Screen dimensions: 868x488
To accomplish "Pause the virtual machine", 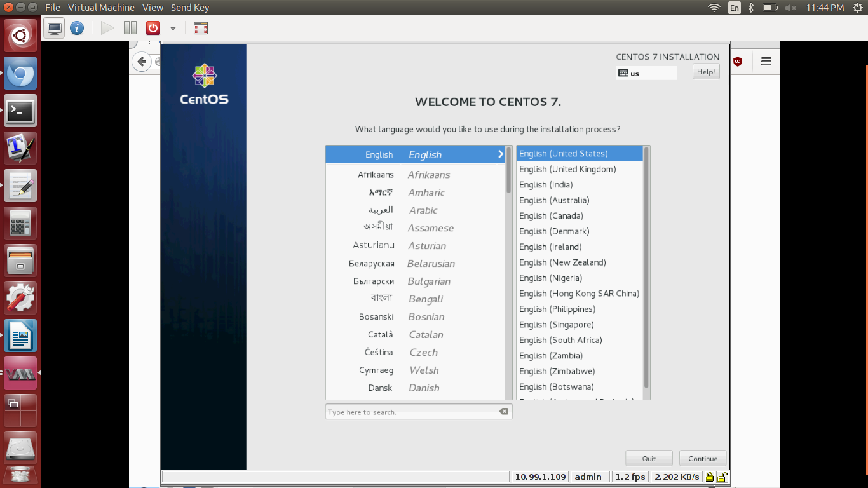I will (x=130, y=28).
